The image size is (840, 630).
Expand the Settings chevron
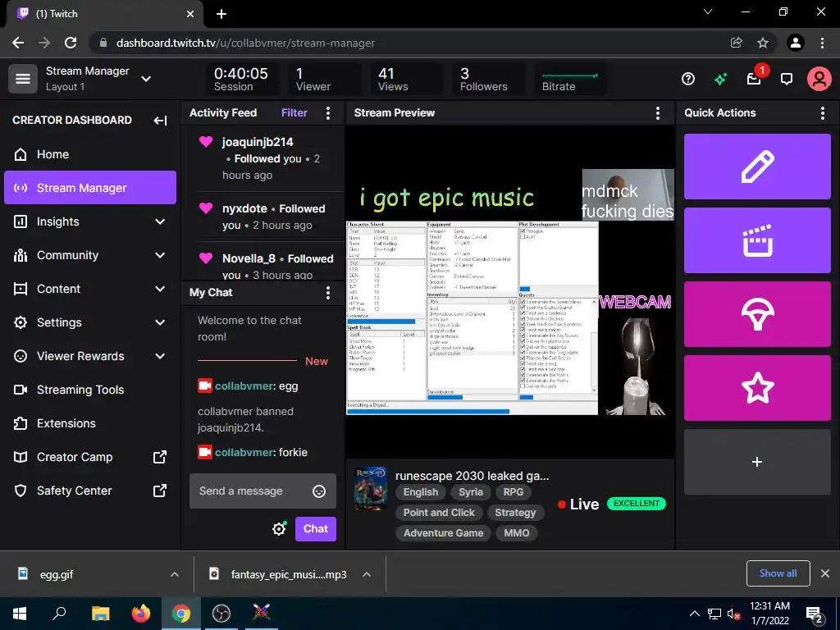point(160,322)
